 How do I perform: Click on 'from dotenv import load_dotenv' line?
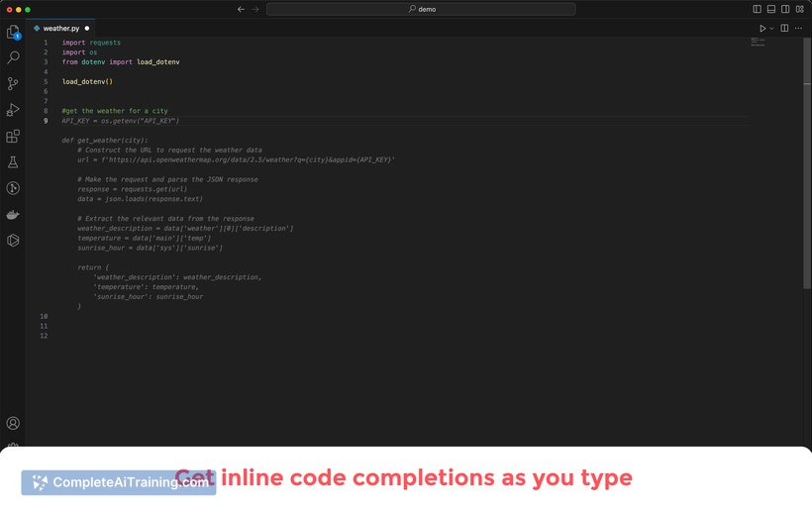(121, 62)
